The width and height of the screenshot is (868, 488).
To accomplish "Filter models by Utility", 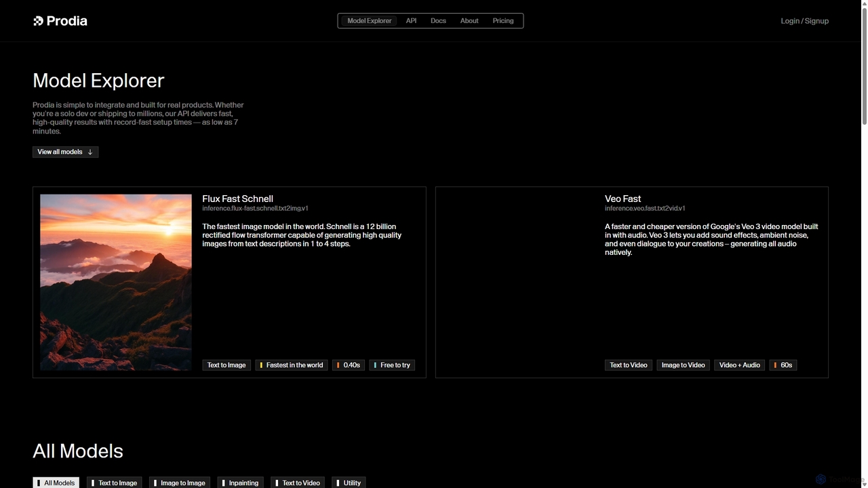I will coord(349,483).
